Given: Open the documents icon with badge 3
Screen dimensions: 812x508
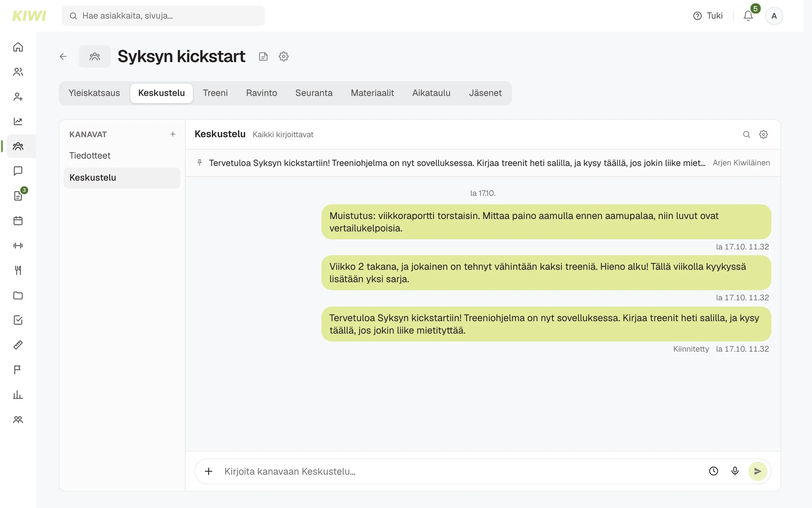Looking at the screenshot, I should pyautogui.click(x=18, y=196).
